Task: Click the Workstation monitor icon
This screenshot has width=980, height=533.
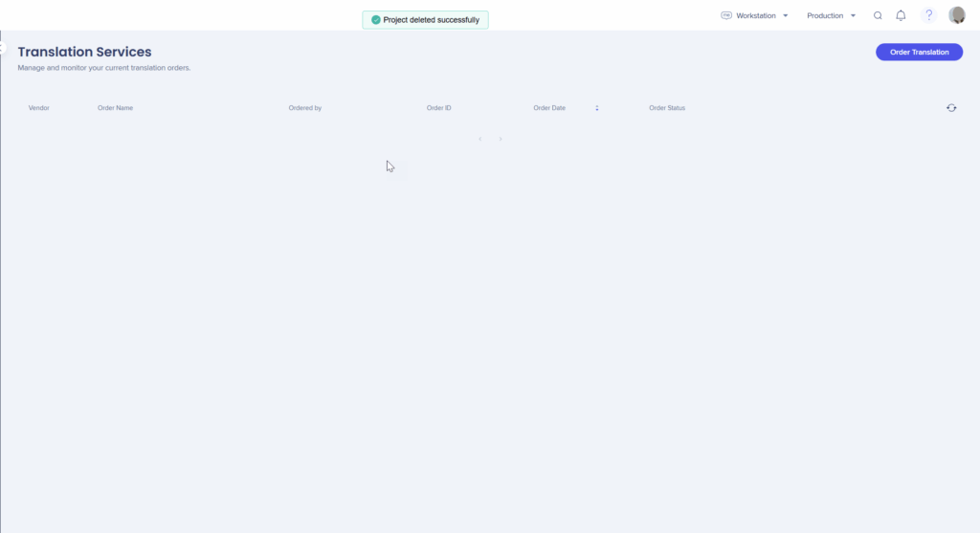Action: pos(726,15)
